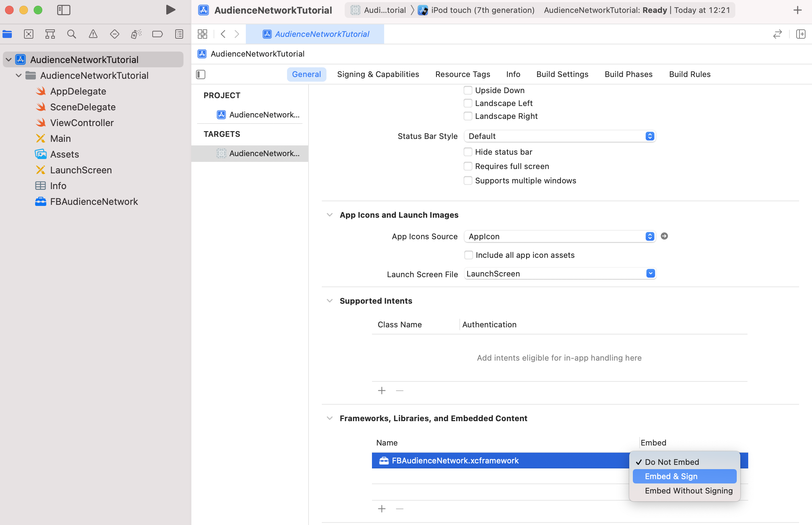Collapse the AudienceNetworkTutorial project root
The width and height of the screenshot is (812, 525).
tap(9, 59)
